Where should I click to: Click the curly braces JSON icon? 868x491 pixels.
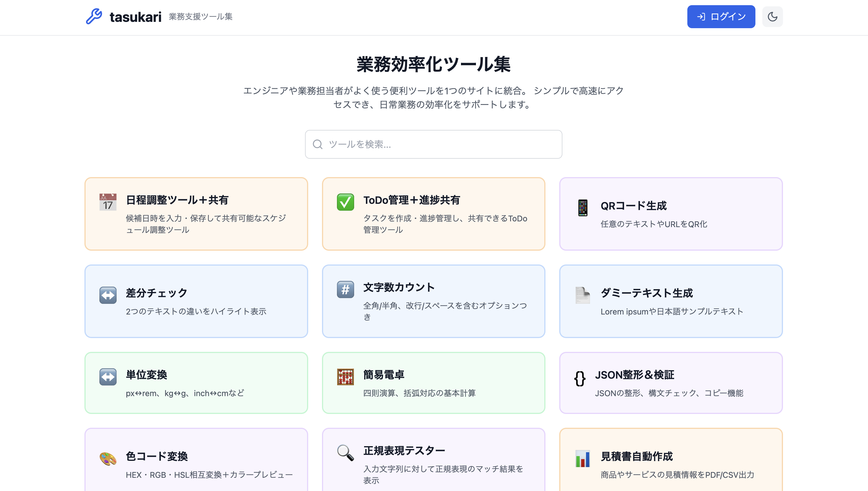tap(580, 378)
